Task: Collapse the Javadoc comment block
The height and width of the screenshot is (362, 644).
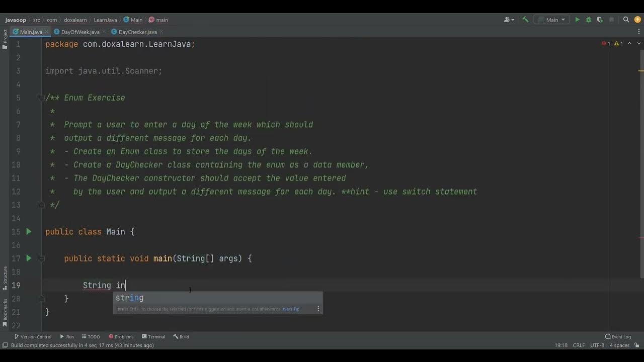Action: (42, 98)
